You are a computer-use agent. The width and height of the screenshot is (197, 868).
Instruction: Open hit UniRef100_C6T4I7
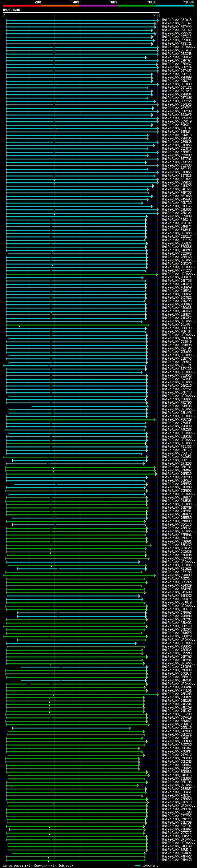pos(177,50)
